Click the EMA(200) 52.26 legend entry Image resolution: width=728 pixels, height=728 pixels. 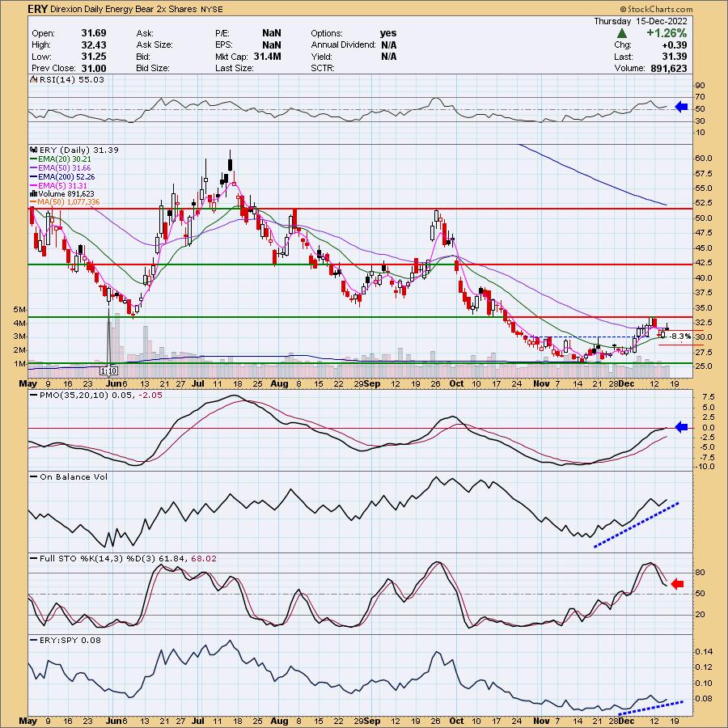66,176
